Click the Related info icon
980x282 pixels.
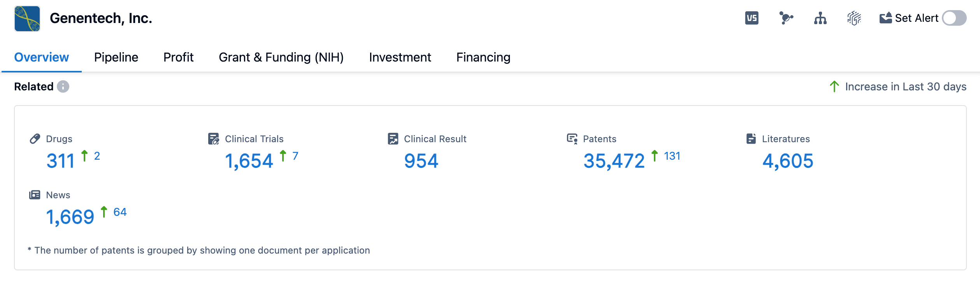pos(63,86)
